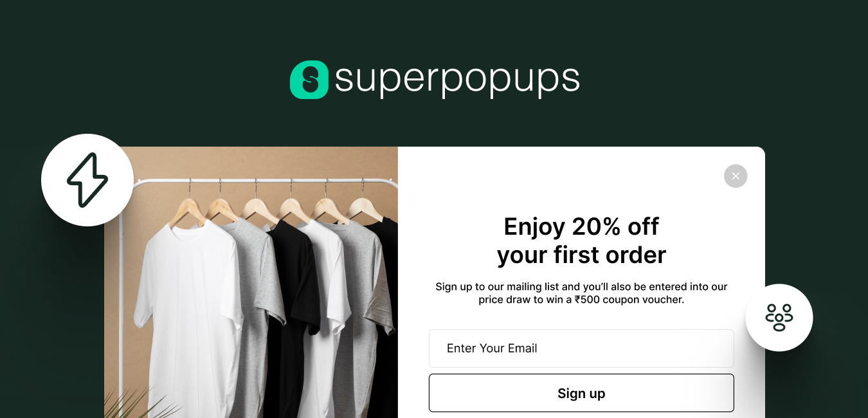The width and height of the screenshot is (868, 418).
Task: Click the green Superpopups S logo
Action: click(309, 80)
